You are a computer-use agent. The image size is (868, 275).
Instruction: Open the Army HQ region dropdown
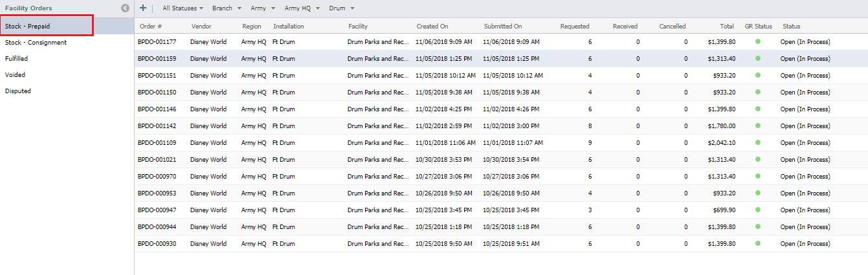[300, 8]
